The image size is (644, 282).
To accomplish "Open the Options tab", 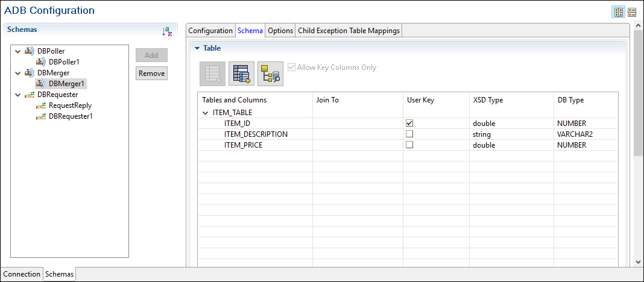I will click(x=280, y=31).
